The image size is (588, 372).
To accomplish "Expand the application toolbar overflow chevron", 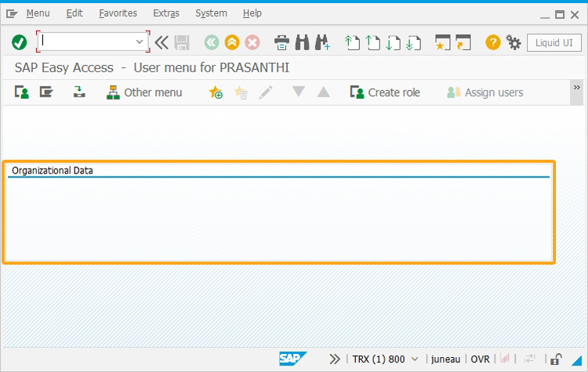I will (x=577, y=87).
